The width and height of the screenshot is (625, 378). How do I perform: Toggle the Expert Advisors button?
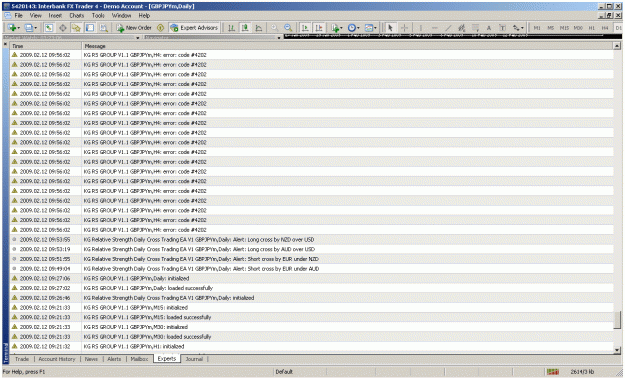coord(195,28)
